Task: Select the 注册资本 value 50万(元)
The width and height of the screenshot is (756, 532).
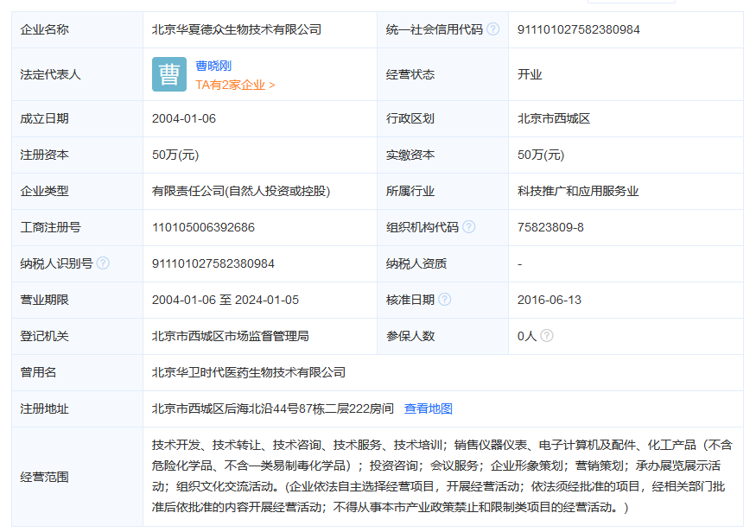Action: click(175, 155)
